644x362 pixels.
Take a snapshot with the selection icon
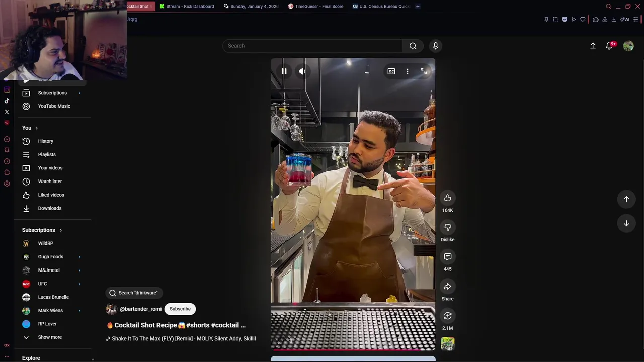click(x=555, y=19)
